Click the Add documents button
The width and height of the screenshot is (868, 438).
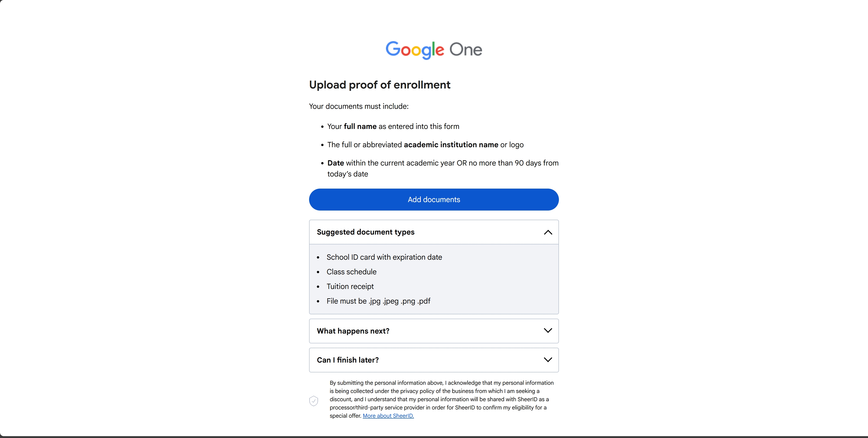(x=434, y=199)
